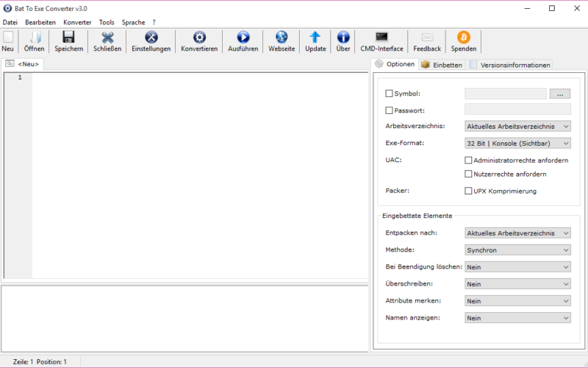
Task: Enable UPX Komprimierung
Action: 468,191
